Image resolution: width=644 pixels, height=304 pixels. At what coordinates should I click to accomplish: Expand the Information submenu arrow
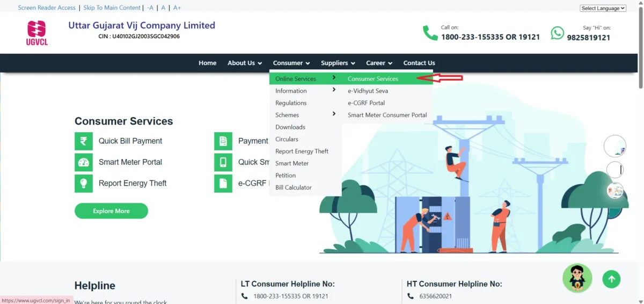click(334, 90)
